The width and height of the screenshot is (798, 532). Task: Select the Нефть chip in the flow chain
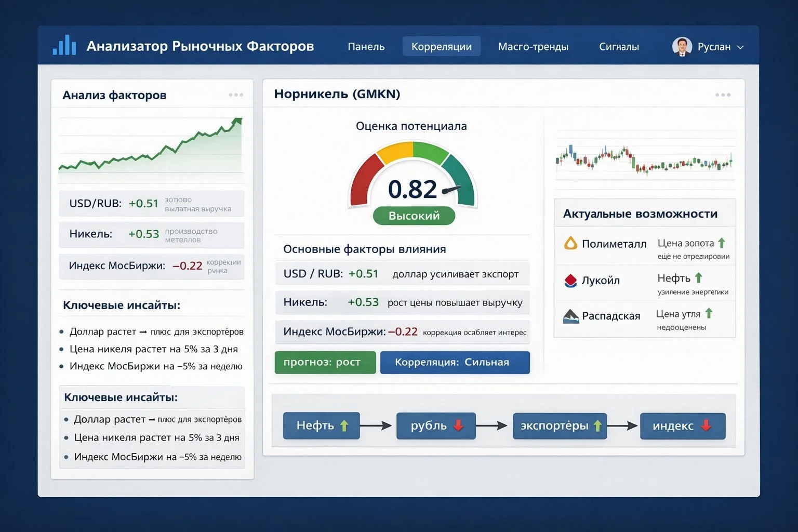pyautogui.click(x=322, y=425)
